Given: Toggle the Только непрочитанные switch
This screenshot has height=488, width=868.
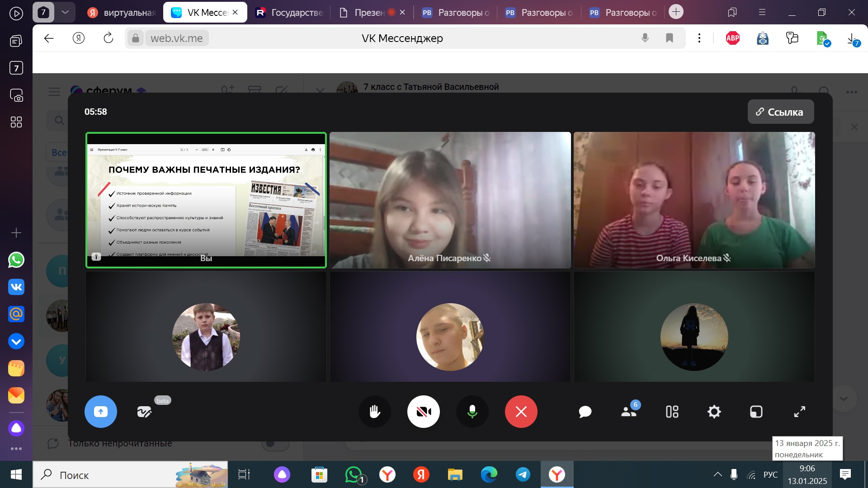Looking at the screenshot, I should tap(275, 443).
